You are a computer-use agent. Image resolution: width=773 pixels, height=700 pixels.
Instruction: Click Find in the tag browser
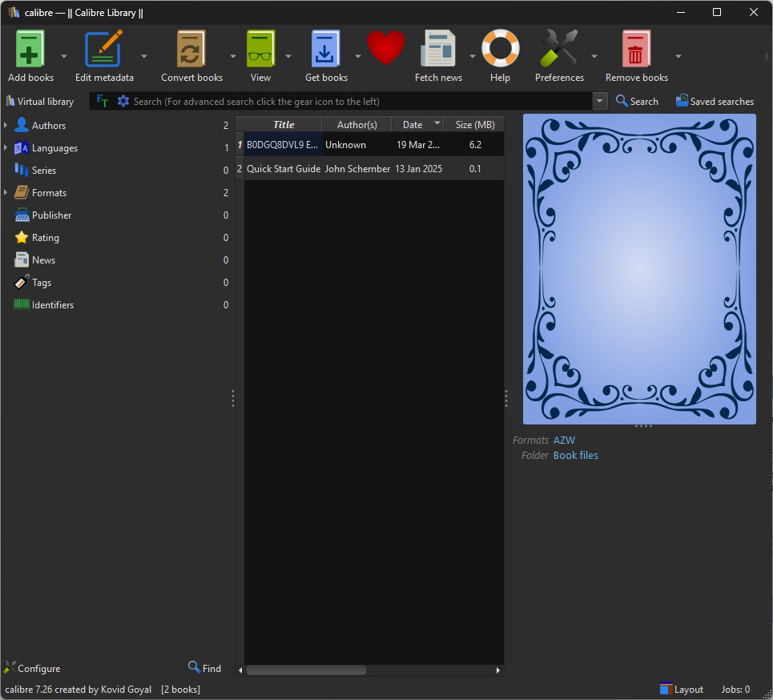[x=204, y=668]
